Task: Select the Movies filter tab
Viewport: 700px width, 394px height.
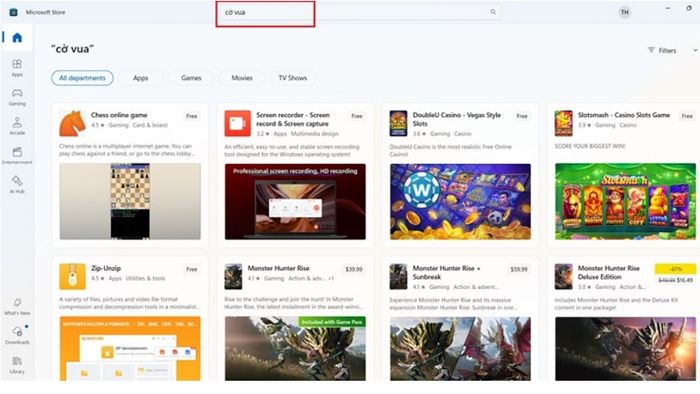Action: [242, 78]
